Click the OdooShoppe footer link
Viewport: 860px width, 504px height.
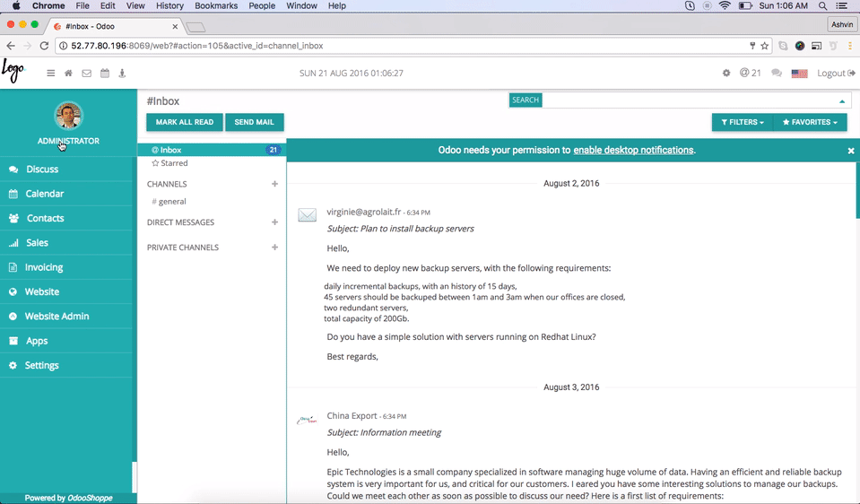(x=90, y=498)
